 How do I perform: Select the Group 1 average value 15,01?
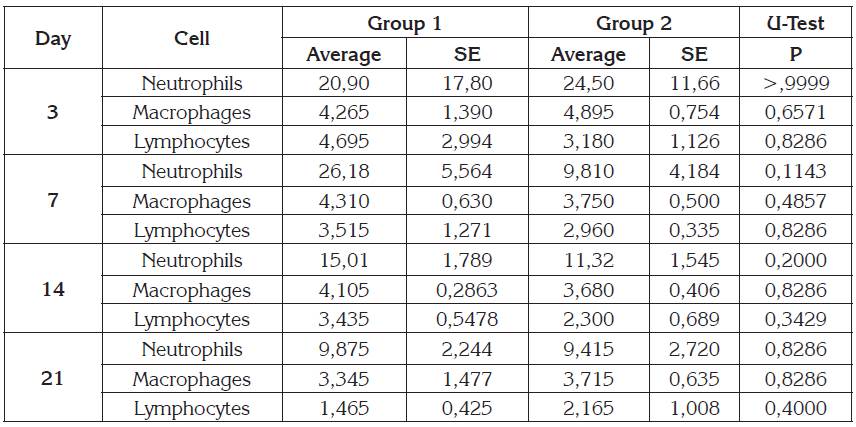(x=343, y=261)
